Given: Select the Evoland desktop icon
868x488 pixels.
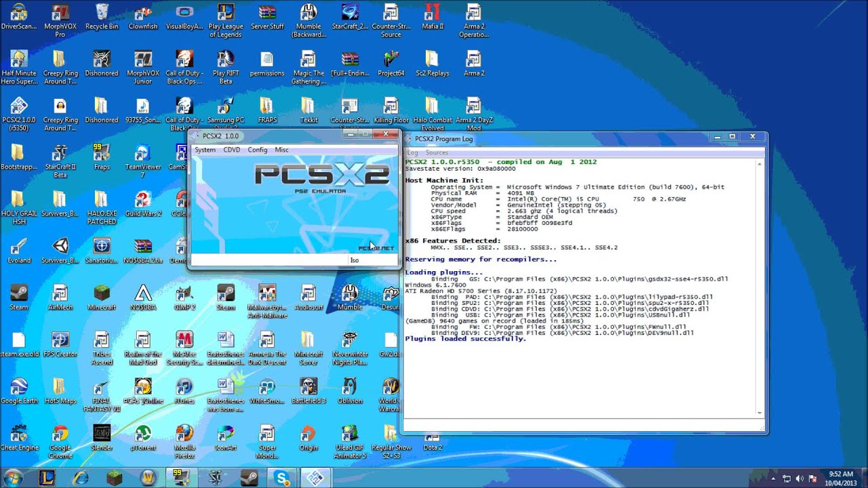Looking at the screenshot, I should pyautogui.click(x=19, y=250).
